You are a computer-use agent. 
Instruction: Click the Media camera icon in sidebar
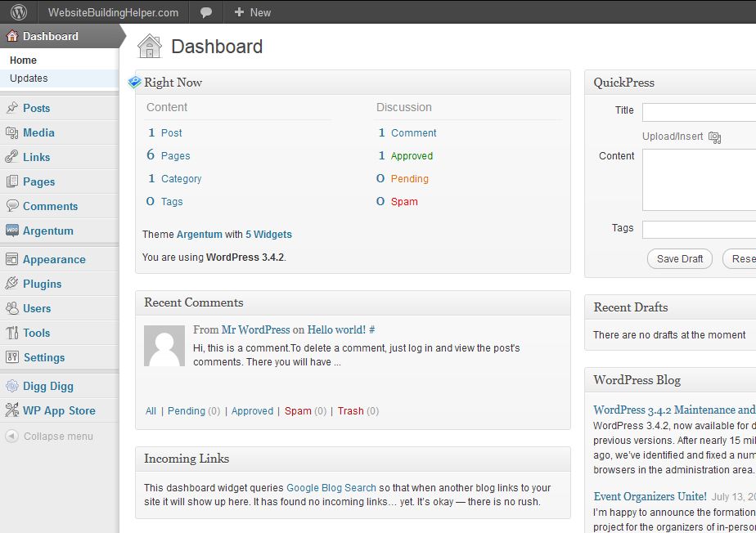[12, 132]
